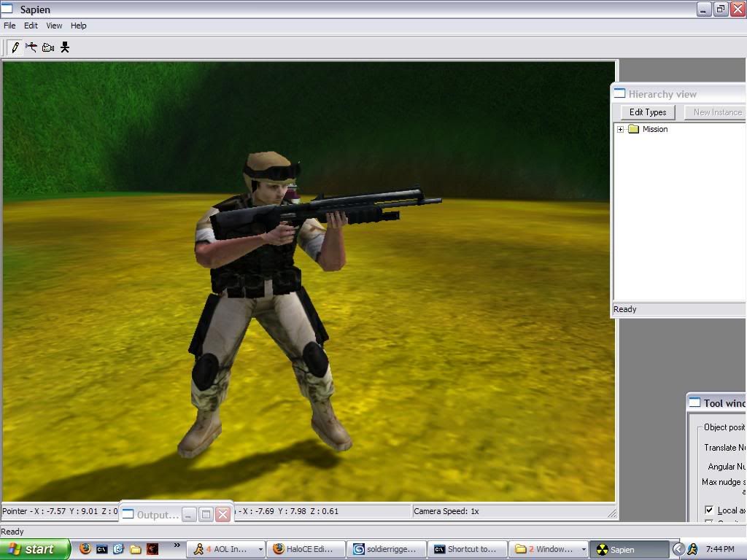Open the Help menu

(x=79, y=26)
